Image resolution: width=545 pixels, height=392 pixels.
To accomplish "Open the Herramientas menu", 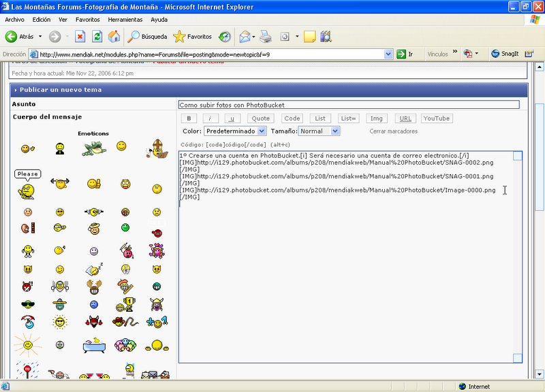I will point(125,20).
